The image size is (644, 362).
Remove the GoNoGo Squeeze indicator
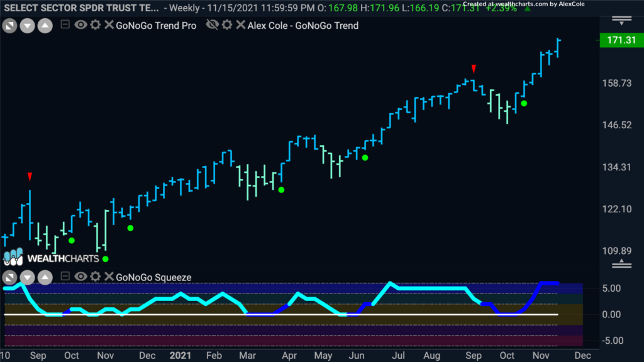click(109, 277)
